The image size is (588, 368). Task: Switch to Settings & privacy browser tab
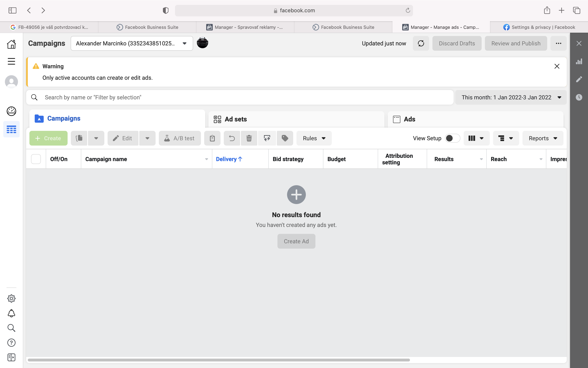(539, 27)
